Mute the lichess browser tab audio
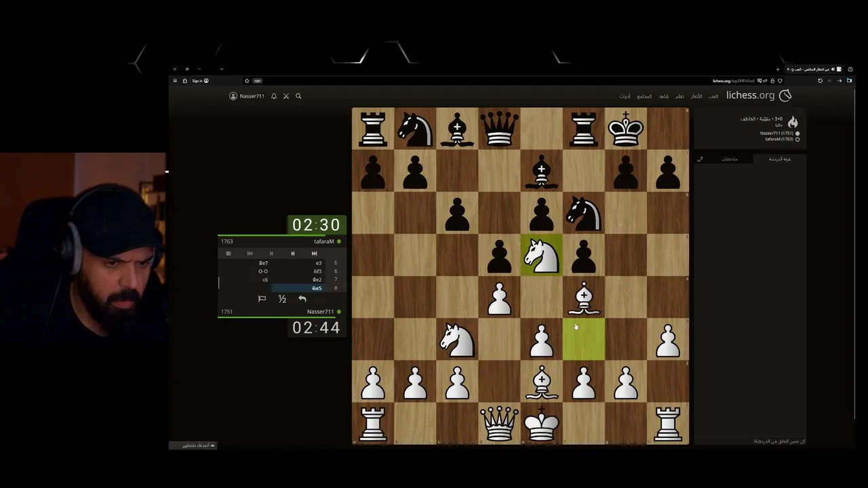The height and width of the screenshot is (488, 868). coord(833,69)
